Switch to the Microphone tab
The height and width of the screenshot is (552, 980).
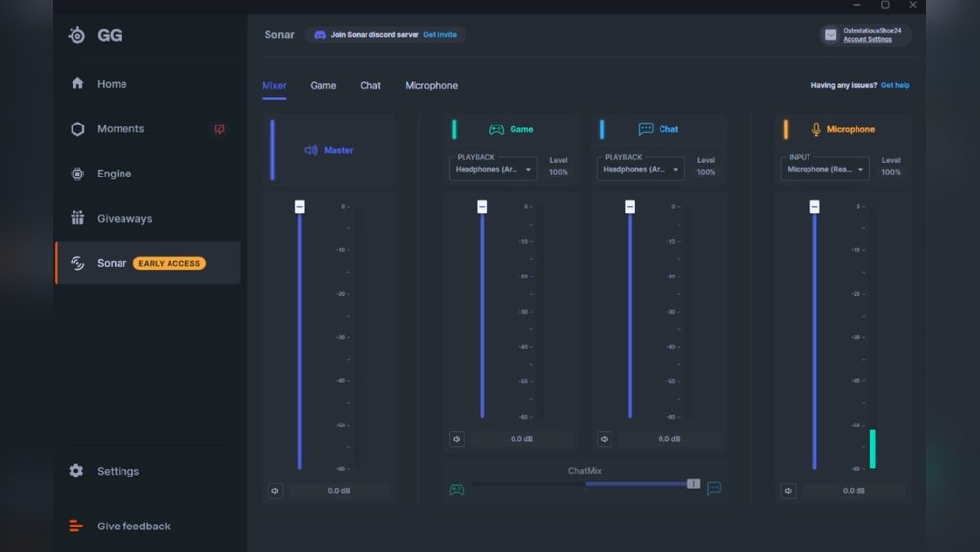(x=431, y=85)
